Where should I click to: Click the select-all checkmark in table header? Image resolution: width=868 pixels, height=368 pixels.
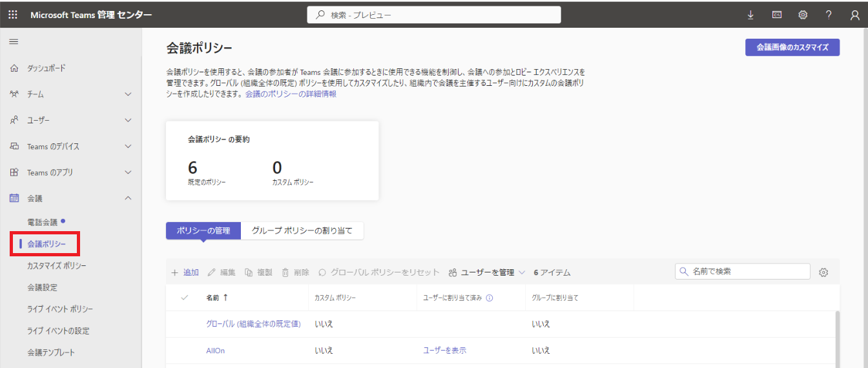[185, 298]
